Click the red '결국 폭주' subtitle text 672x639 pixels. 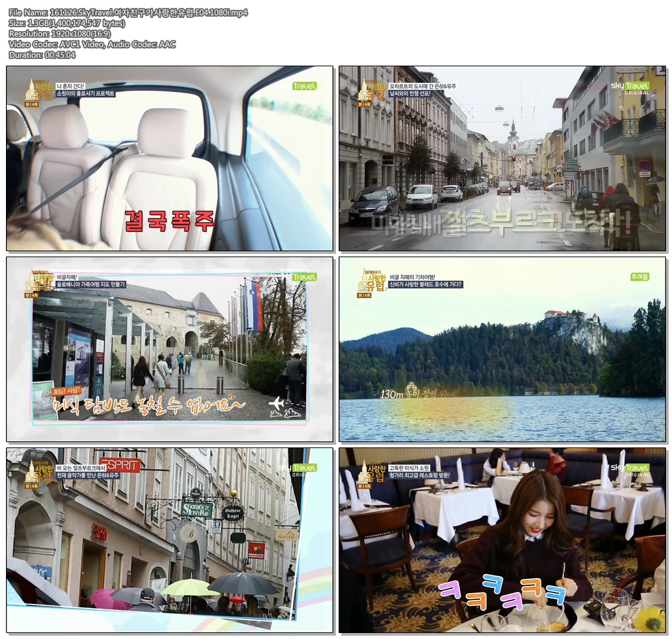pos(168,219)
